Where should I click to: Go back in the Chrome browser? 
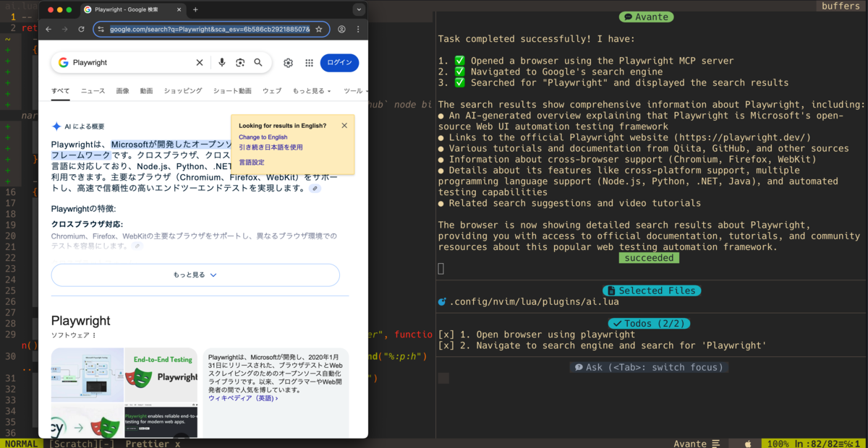point(48,29)
